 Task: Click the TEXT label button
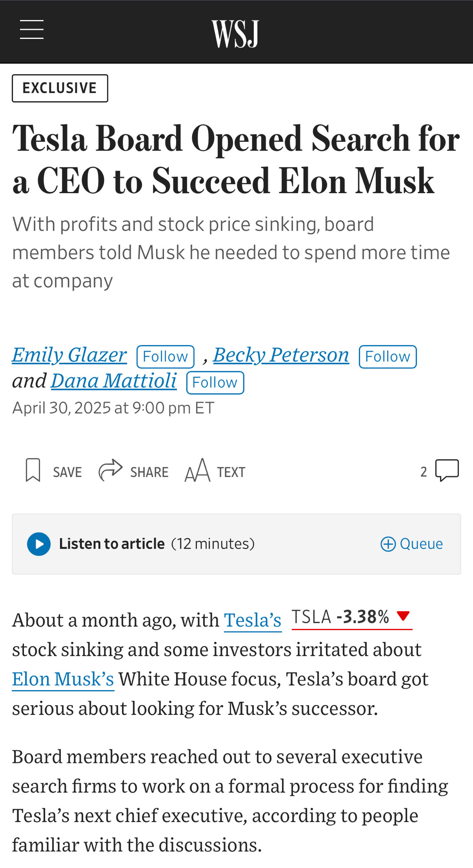(x=231, y=472)
